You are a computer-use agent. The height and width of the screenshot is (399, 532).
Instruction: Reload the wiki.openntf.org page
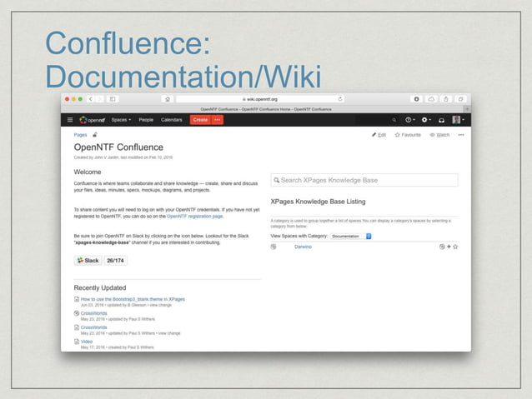click(340, 99)
